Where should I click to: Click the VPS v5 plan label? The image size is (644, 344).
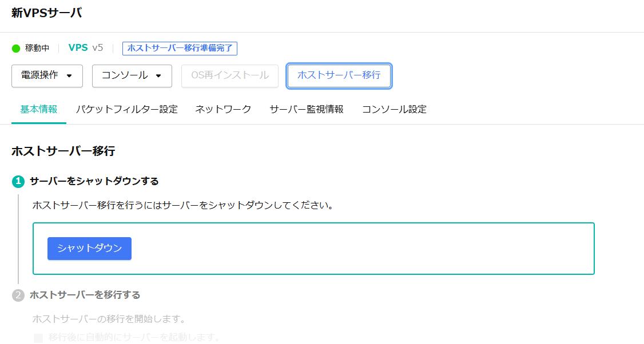click(86, 48)
